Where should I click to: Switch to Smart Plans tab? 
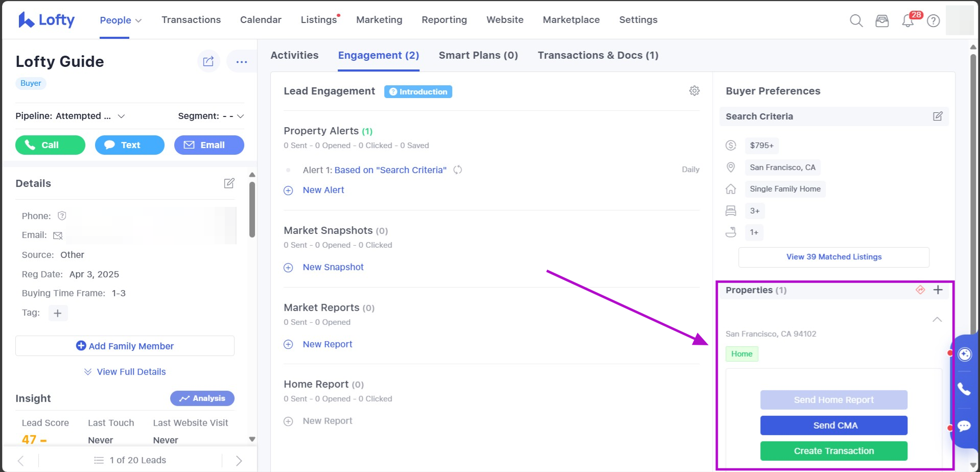(x=478, y=55)
